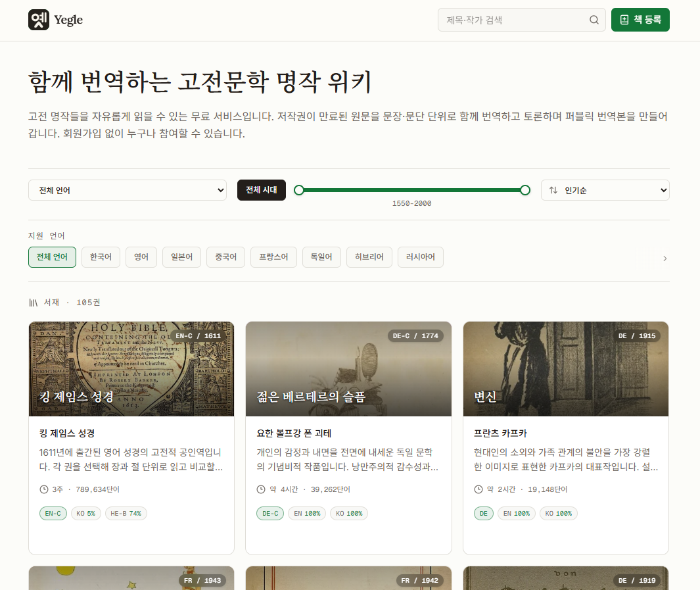Open the 전체 언어 dropdown

(128, 190)
